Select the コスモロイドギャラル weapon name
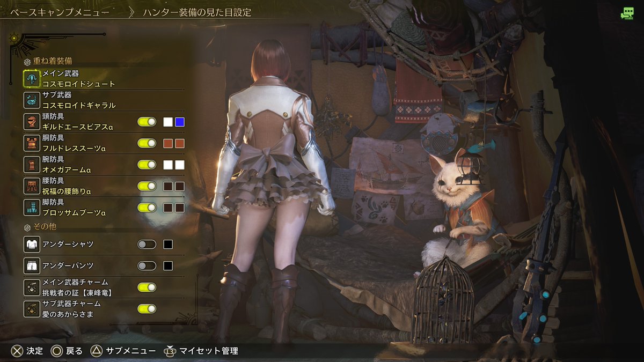644x362 pixels. [79, 106]
